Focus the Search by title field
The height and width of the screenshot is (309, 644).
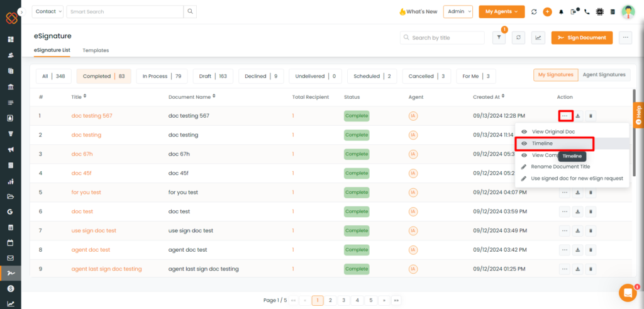coord(442,37)
